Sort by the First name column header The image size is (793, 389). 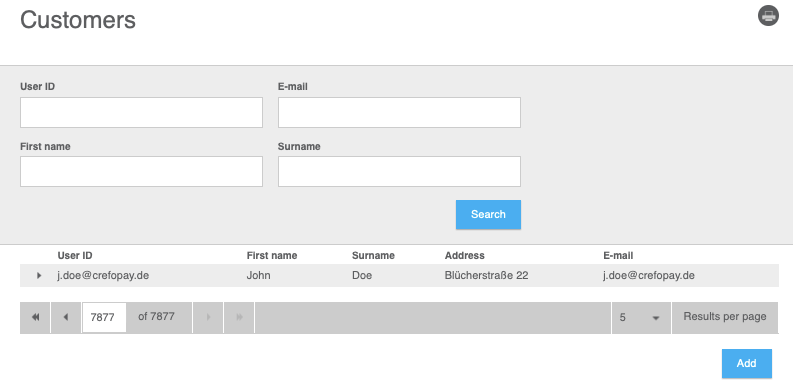pos(272,255)
